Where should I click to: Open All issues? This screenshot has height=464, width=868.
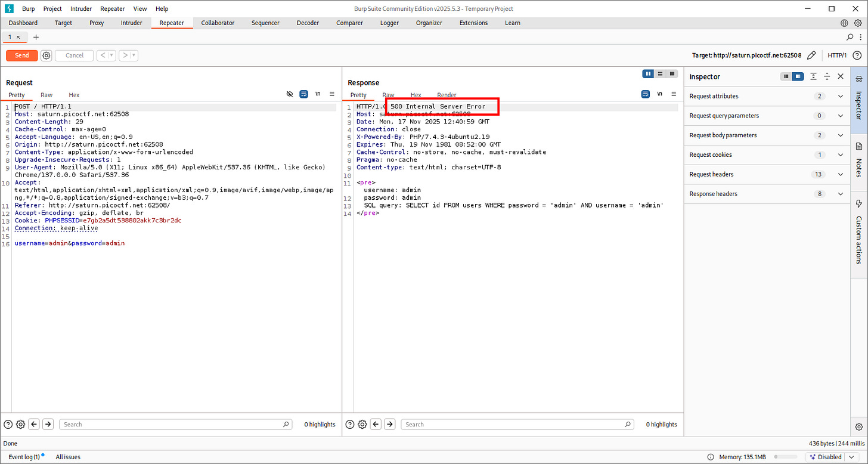[68, 457]
